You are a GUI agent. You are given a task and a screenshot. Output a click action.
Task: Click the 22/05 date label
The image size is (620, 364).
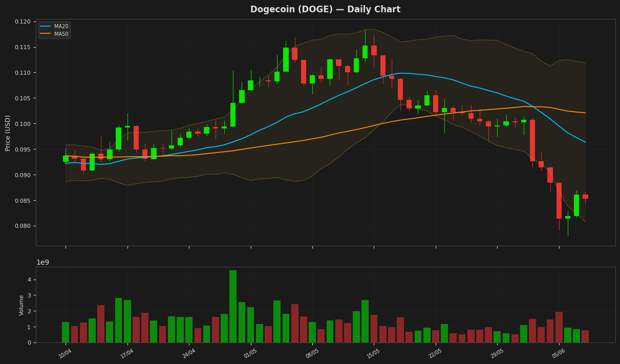[x=436, y=353]
